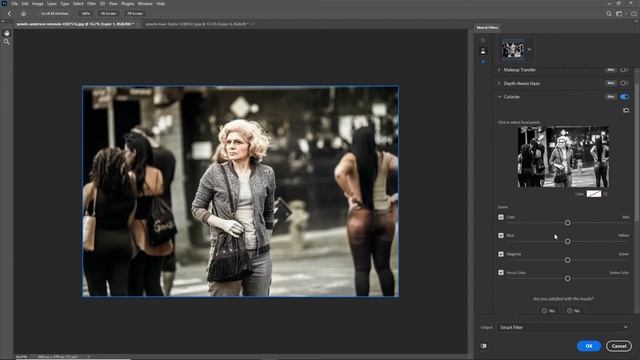The height and width of the screenshot is (360, 640).
Task: Expand the Makeup Transfer filter section
Action: (499, 70)
